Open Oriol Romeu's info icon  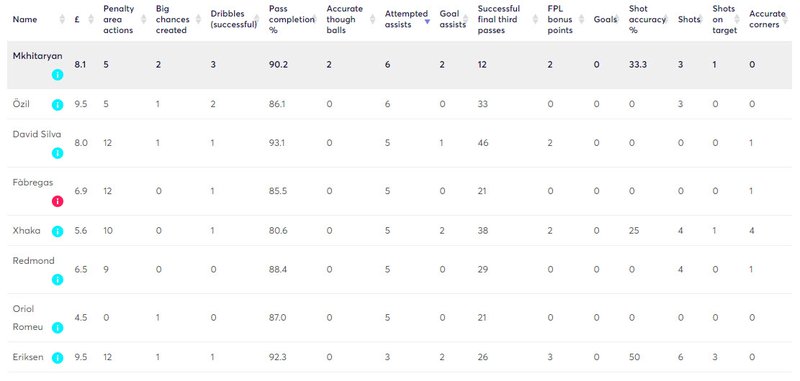point(58,327)
